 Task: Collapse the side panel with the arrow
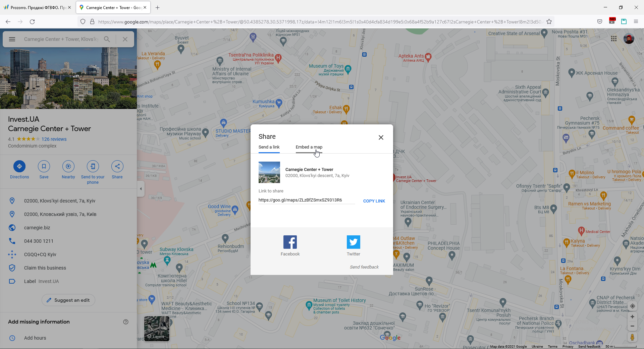click(x=141, y=189)
